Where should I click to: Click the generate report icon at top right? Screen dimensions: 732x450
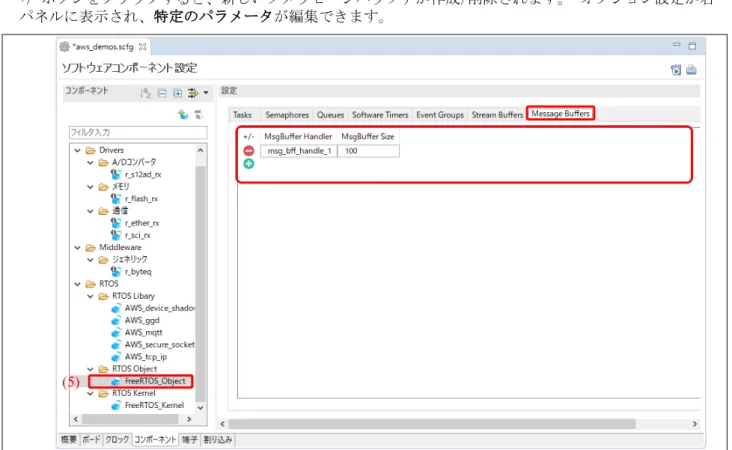point(691,70)
